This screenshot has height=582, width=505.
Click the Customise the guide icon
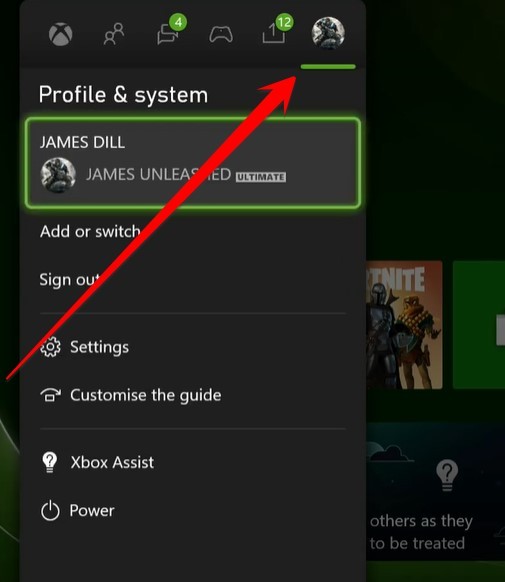pos(50,395)
